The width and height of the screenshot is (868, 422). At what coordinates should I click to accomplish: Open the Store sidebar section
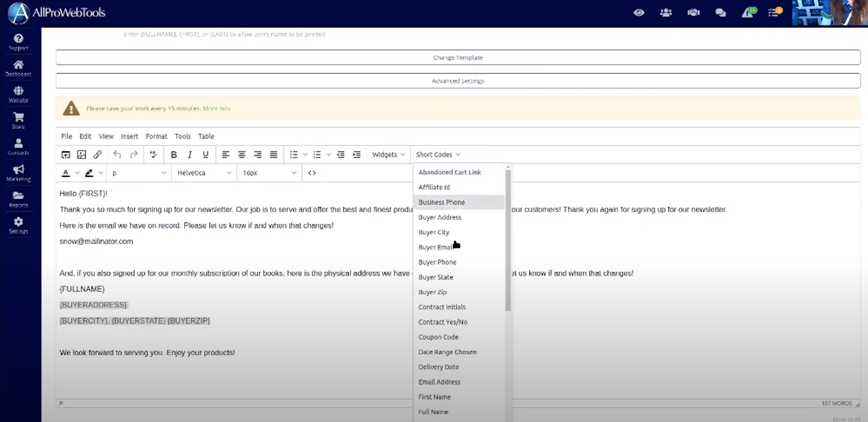tap(18, 120)
